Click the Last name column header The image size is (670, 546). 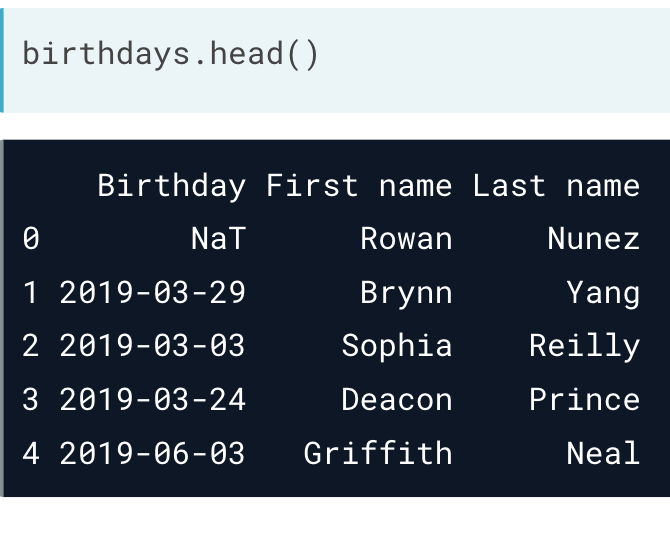pos(556,186)
